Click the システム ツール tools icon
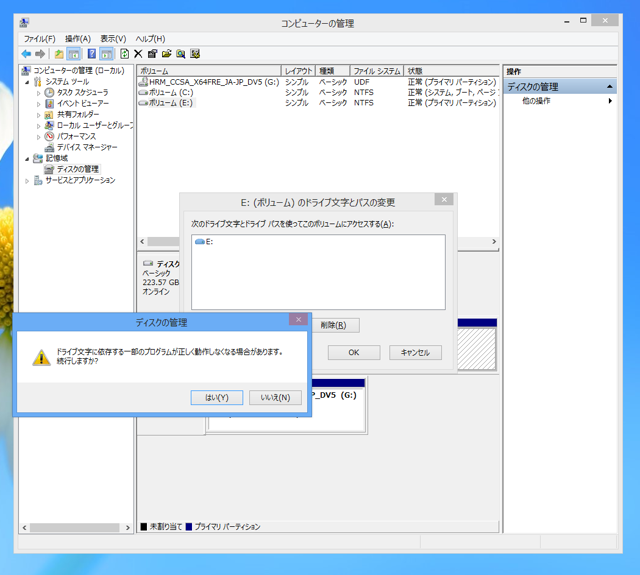 click(x=38, y=82)
